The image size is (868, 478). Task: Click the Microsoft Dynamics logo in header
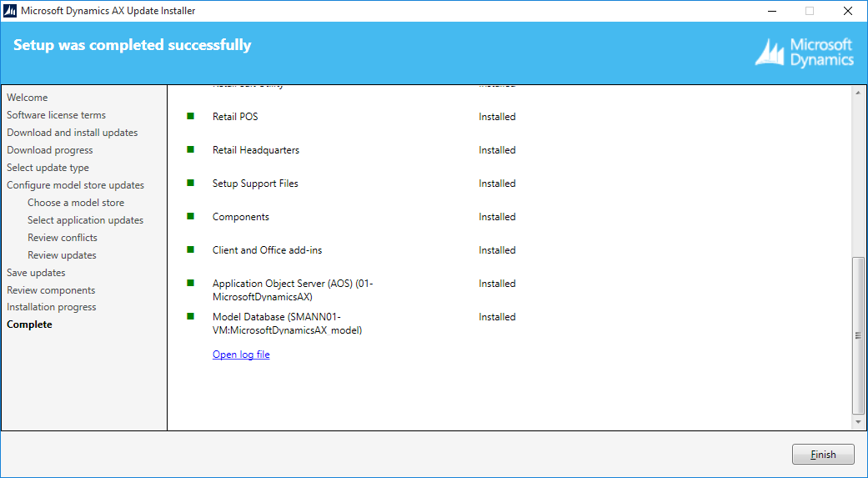pos(805,53)
